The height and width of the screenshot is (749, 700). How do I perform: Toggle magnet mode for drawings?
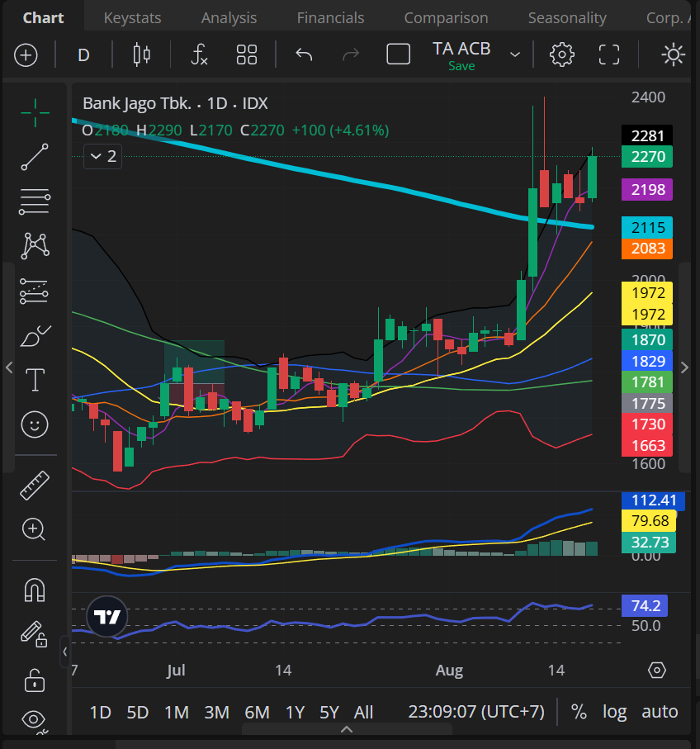tap(35, 590)
